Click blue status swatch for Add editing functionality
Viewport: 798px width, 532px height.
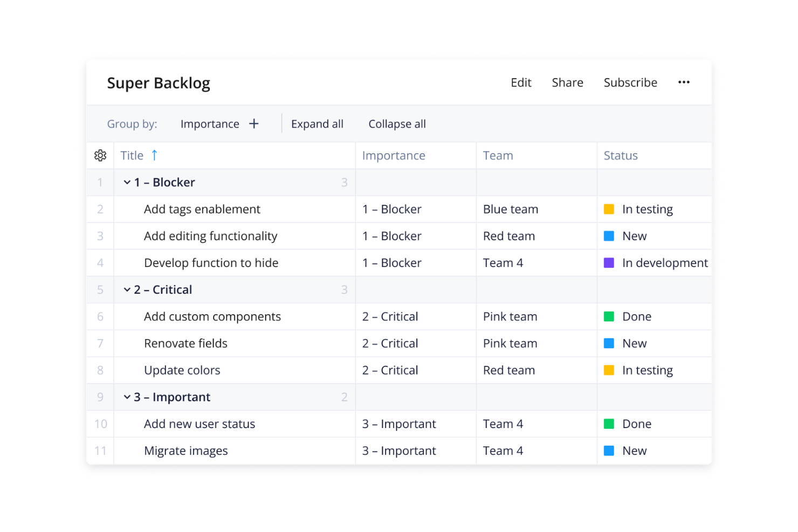609,236
